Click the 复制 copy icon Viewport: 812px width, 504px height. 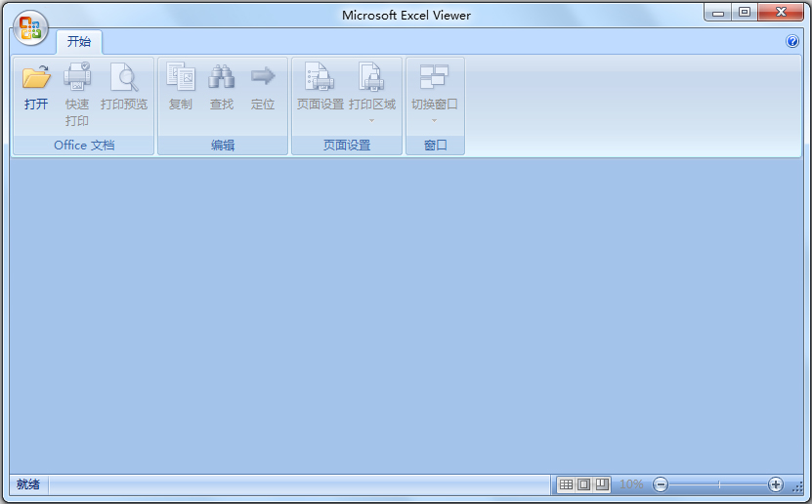(x=180, y=76)
